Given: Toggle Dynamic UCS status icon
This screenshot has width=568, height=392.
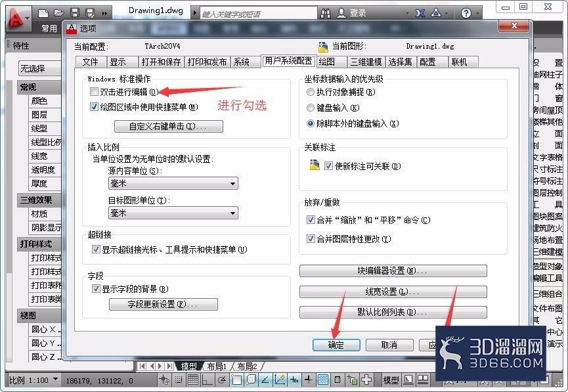Looking at the screenshot, I should (280, 380).
